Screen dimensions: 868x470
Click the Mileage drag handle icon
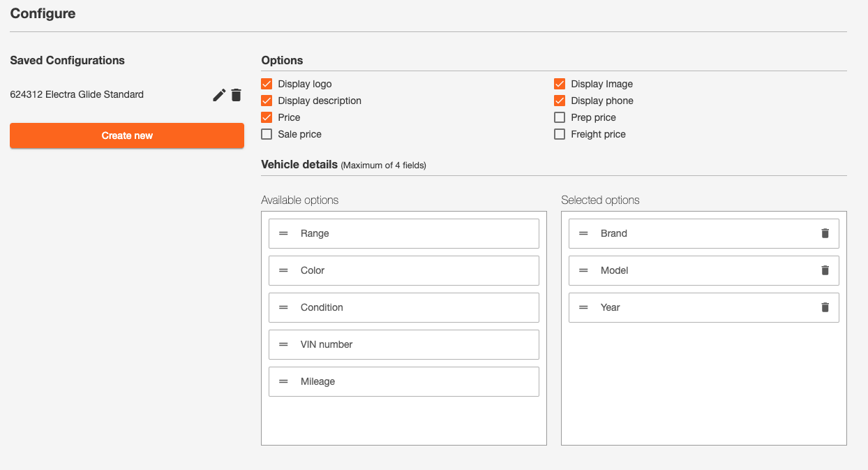pos(283,381)
